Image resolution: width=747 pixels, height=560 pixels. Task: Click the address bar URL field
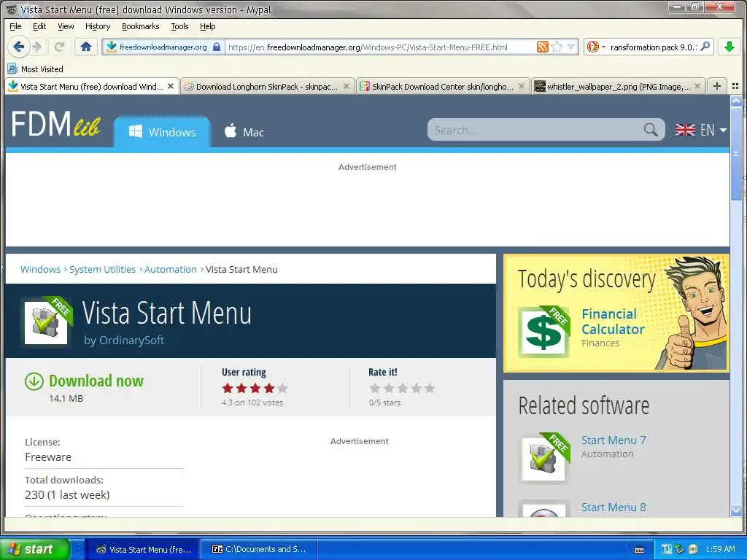[x=380, y=47]
